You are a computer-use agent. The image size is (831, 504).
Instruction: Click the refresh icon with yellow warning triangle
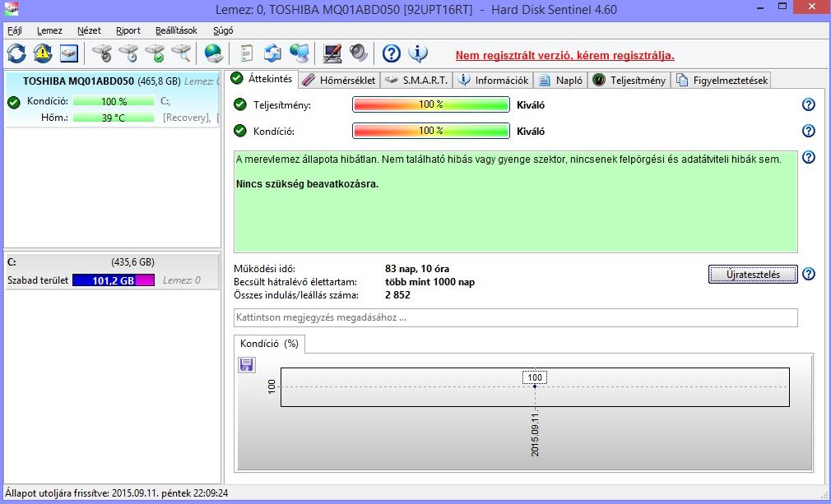[43, 53]
